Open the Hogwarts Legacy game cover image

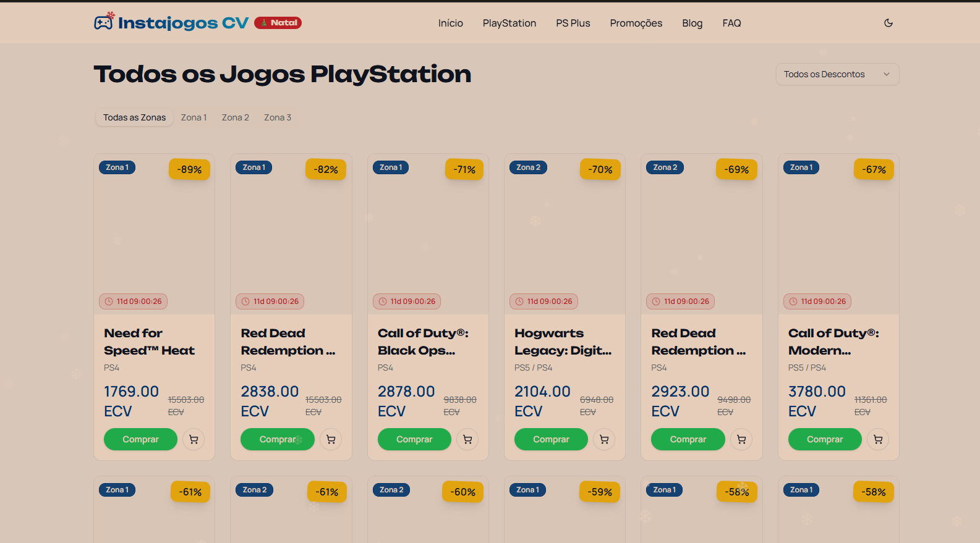pos(565,235)
